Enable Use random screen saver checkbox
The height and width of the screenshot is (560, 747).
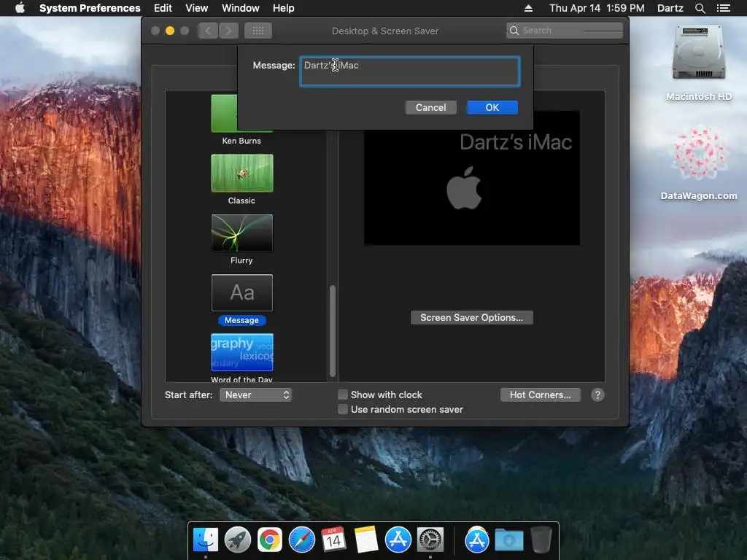click(x=343, y=410)
